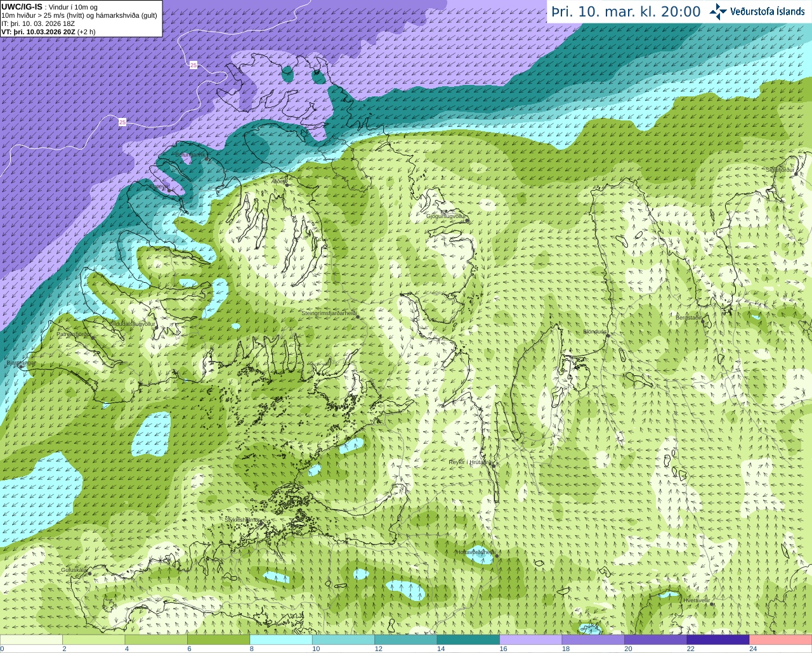Select the Bíldudalsflugvöllur station label
Viewport: 812px width, 653px height.
(133, 323)
